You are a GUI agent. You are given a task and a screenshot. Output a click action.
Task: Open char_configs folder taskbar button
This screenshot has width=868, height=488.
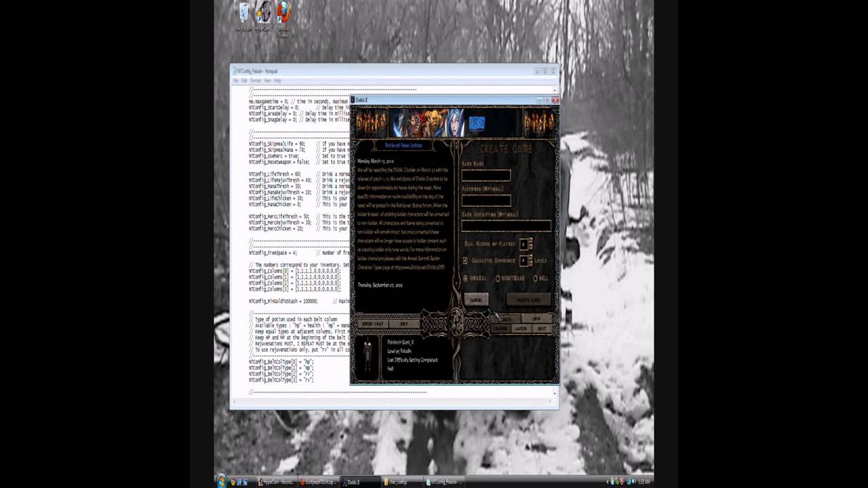(403, 482)
